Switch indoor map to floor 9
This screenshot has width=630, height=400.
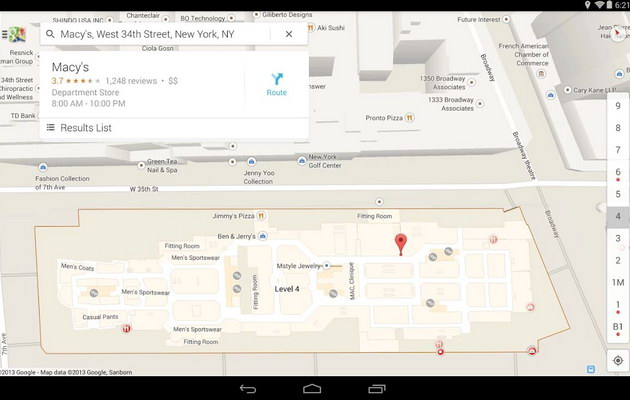(618, 106)
